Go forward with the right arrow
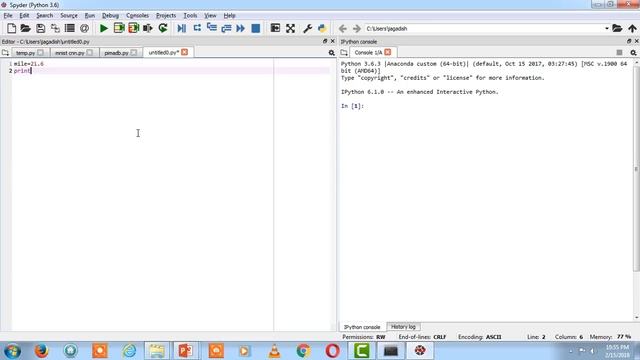The height and width of the screenshot is (360, 640). click(357, 29)
